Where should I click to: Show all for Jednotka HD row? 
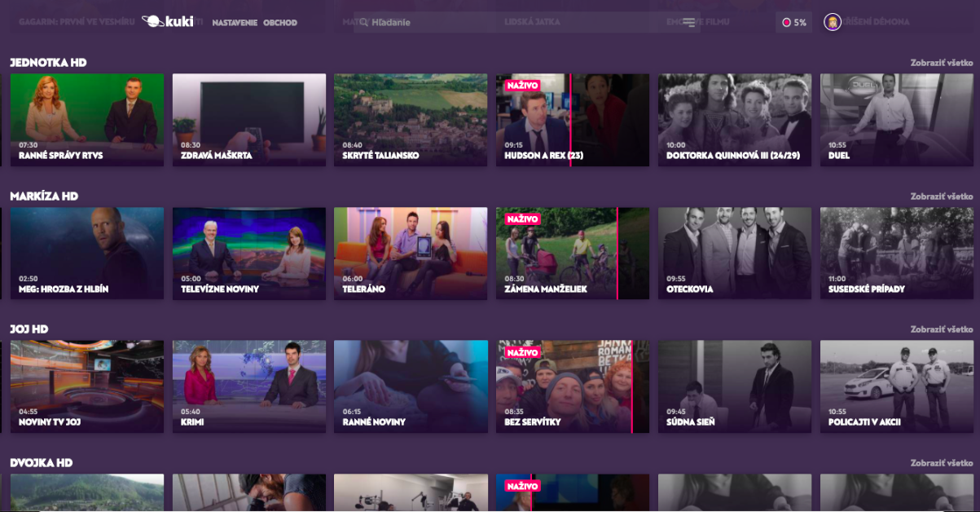click(942, 63)
